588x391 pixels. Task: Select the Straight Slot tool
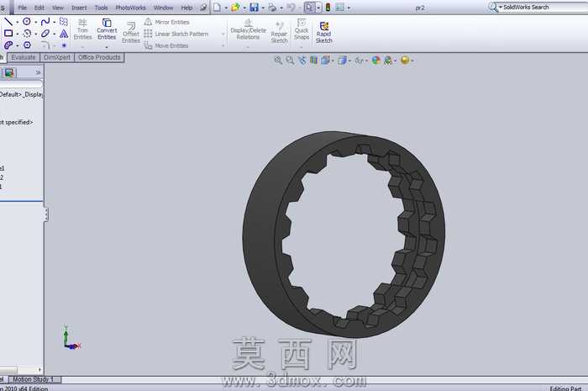tap(8, 45)
